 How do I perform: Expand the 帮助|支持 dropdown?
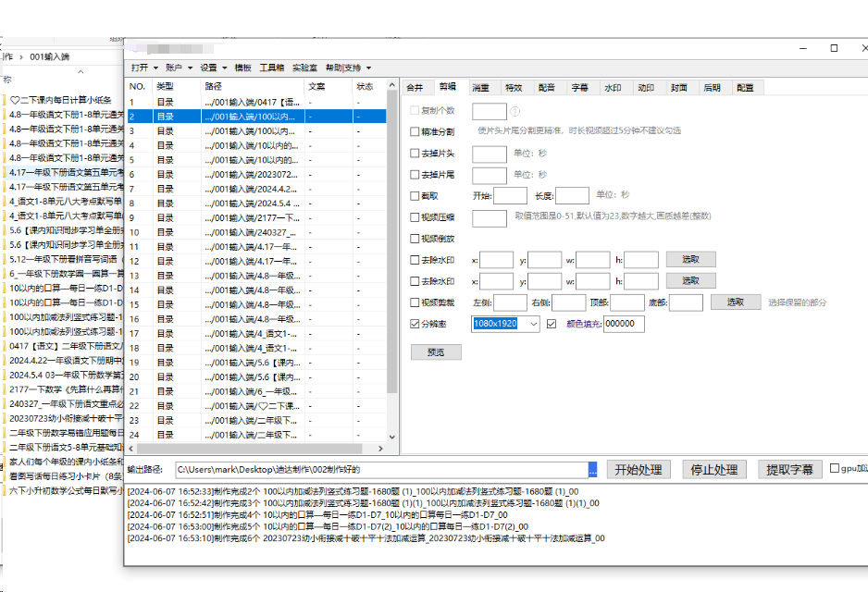pyautogui.click(x=341, y=68)
